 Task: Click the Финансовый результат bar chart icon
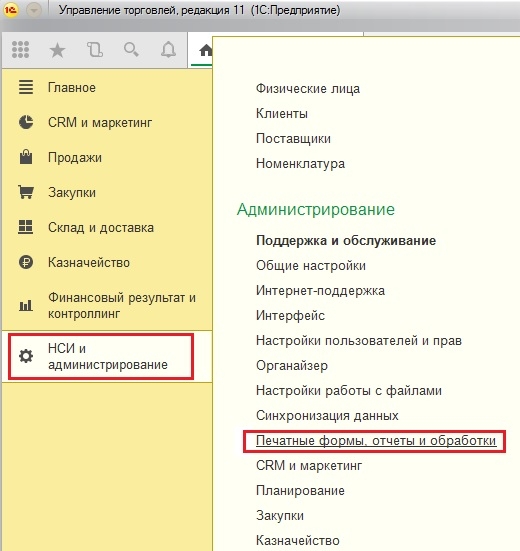(26, 305)
